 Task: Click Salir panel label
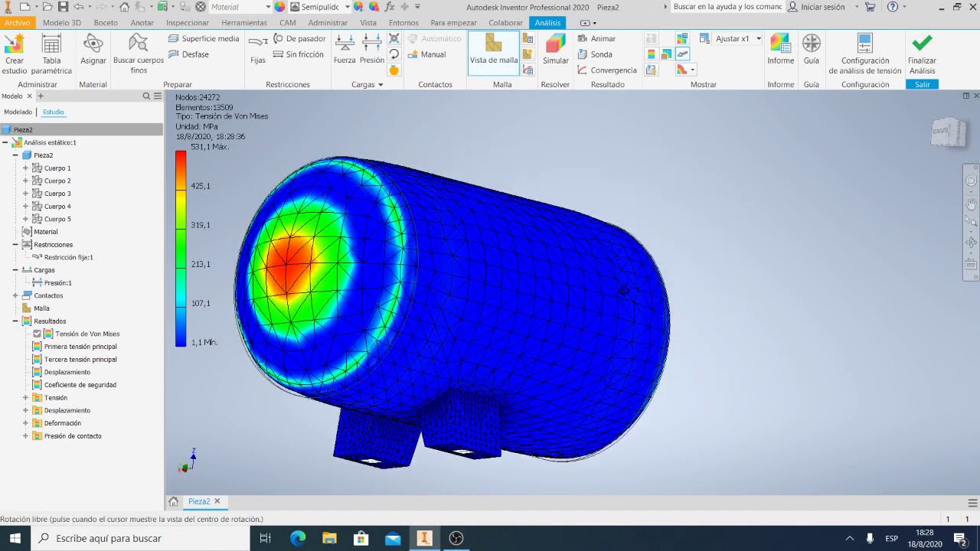(x=922, y=84)
